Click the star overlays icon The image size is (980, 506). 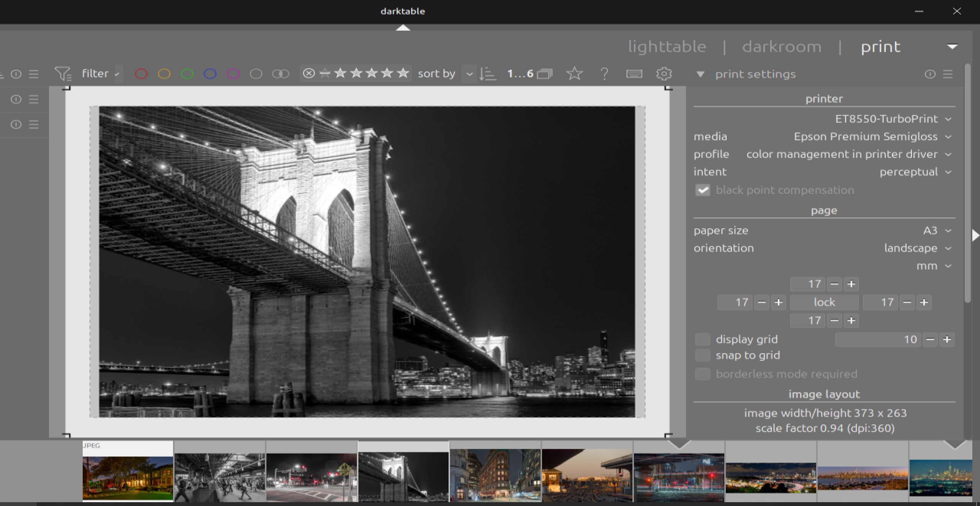point(574,74)
